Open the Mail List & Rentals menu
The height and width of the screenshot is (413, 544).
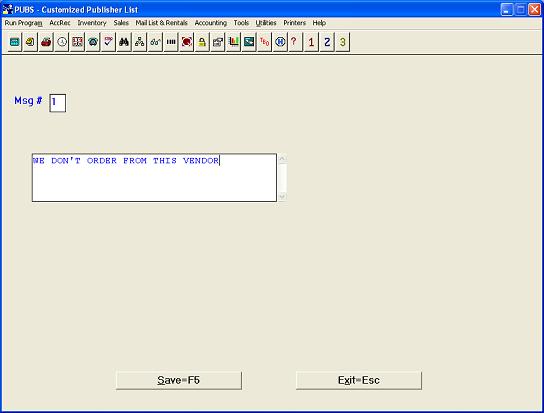tap(161, 23)
